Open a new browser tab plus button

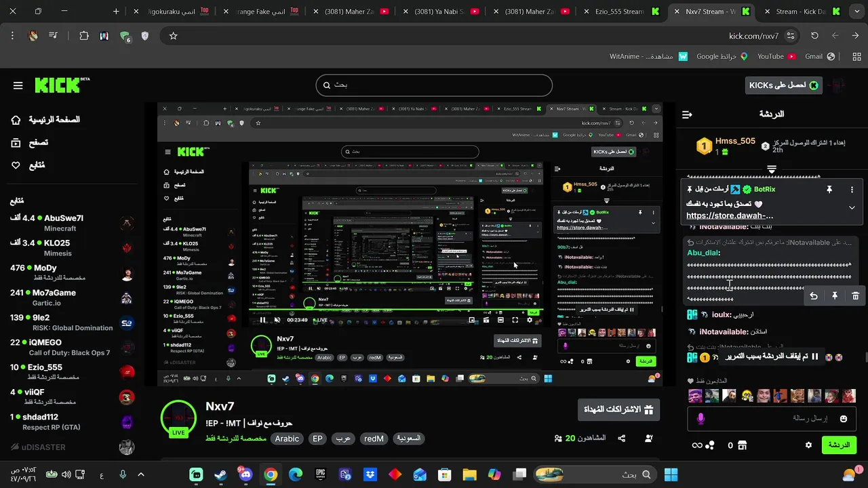coord(116,12)
